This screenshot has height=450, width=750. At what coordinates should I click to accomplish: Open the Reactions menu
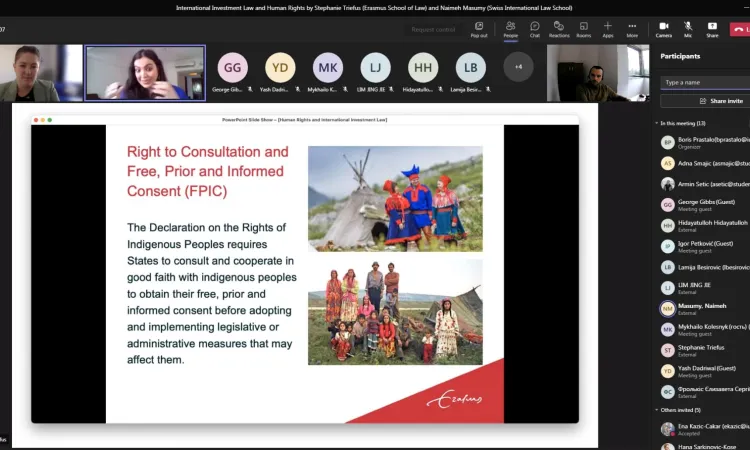pos(559,28)
